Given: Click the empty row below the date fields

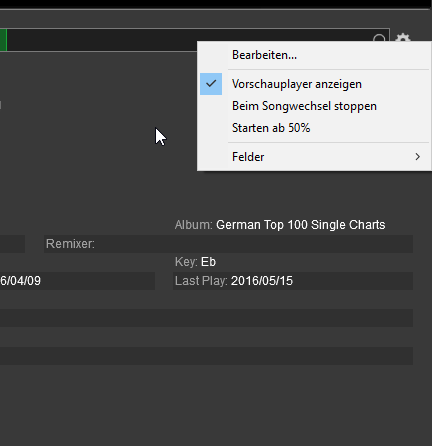Looking at the screenshot, I should point(206,318).
